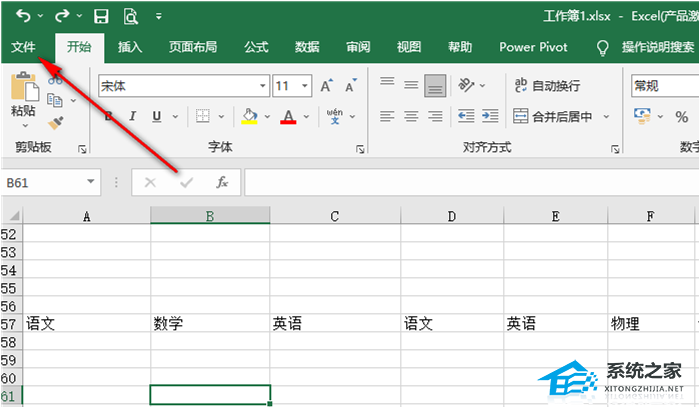Open the 视图 ribbon tab
Screen dimensions: 699x407
[409, 47]
